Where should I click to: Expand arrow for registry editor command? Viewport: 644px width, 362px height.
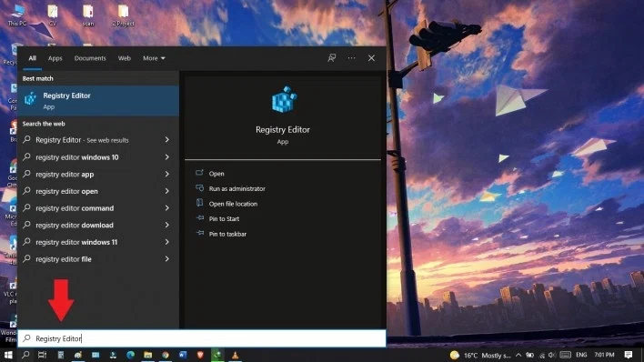point(167,208)
